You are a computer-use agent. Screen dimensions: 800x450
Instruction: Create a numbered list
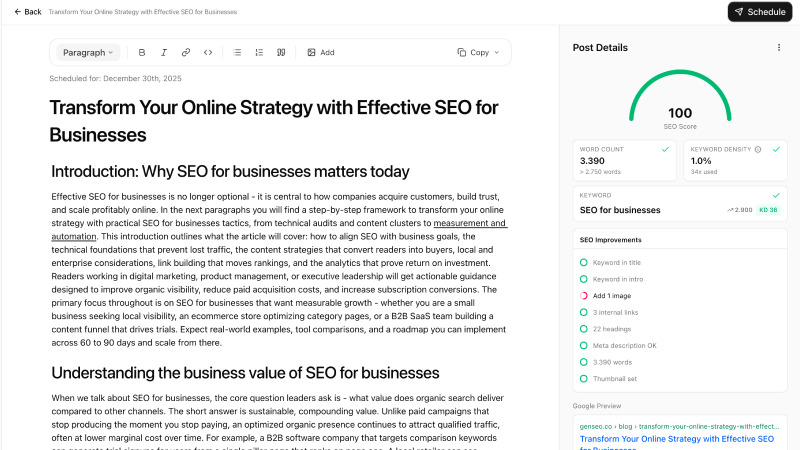point(259,53)
